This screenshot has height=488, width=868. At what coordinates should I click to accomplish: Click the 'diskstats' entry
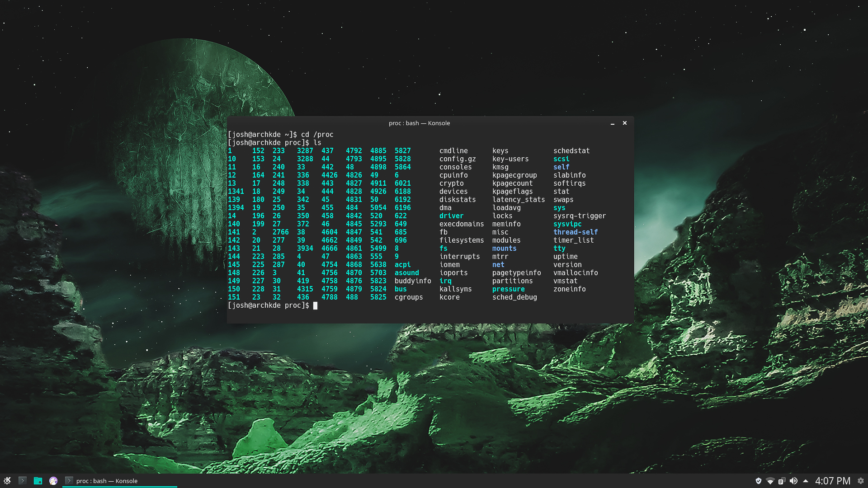click(458, 200)
